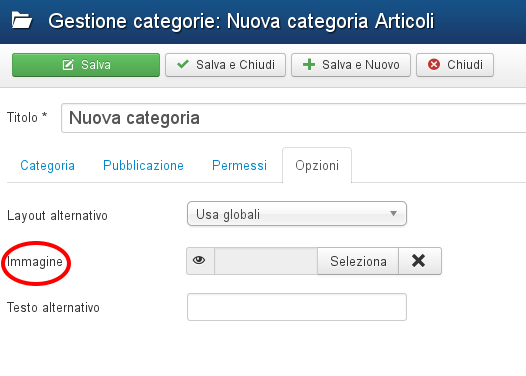The height and width of the screenshot is (376, 526).
Task: Click the folder icon in the header
Action: click(x=22, y=20)
